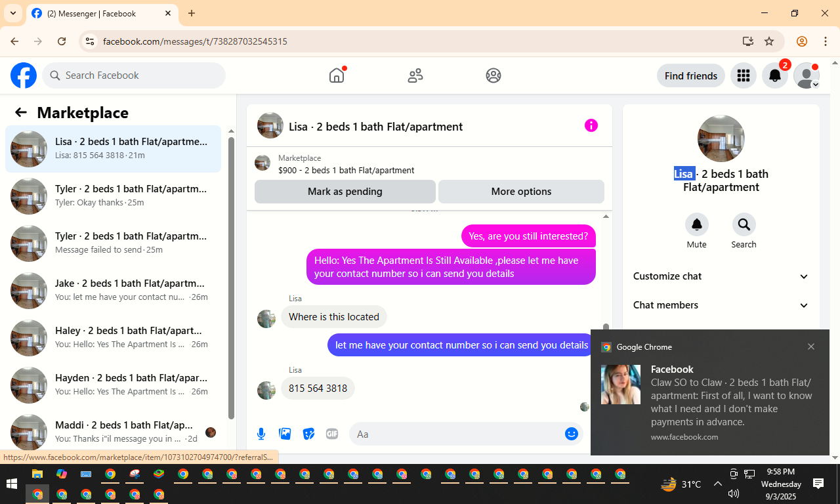Screen dimensions: 840x504
Task: Open Tyler's chat showing "Okay thanks"
Action: click(x=114, y=196)
